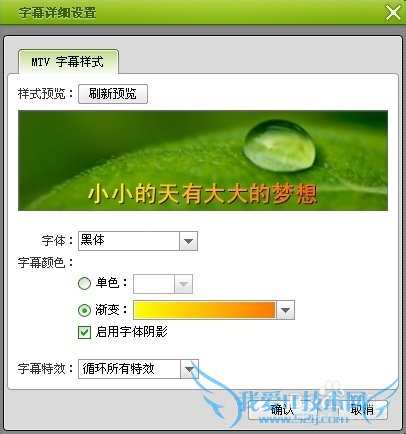Click the subtitle preview image with water droplet

tap(203, 160)
